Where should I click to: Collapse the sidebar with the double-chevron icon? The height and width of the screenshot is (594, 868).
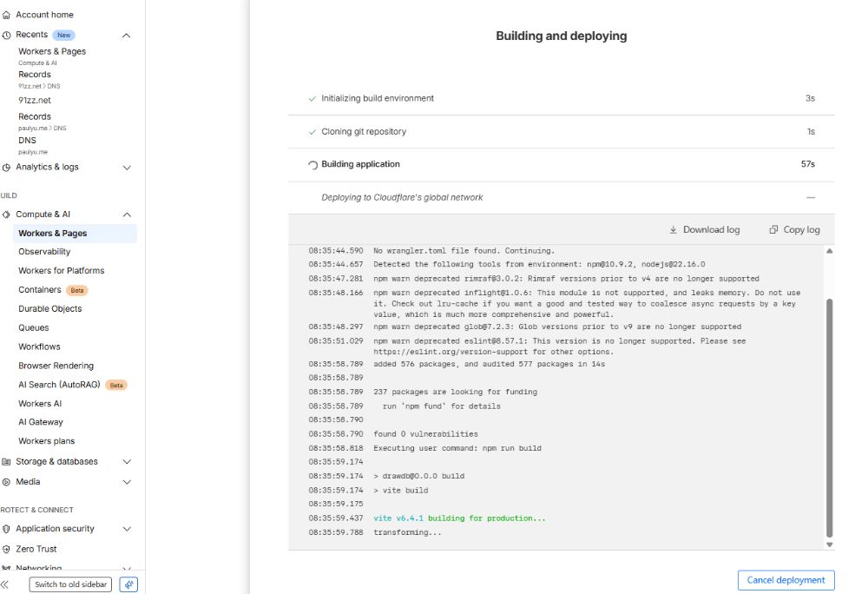[9, 584]
